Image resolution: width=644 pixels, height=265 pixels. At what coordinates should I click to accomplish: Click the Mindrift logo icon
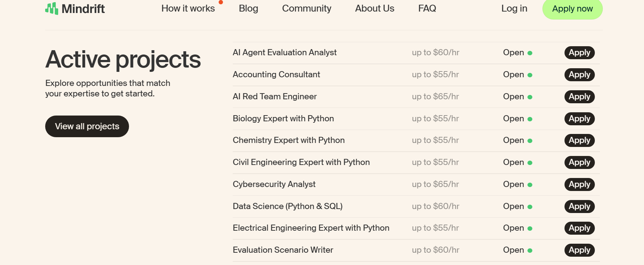[52, 8]
